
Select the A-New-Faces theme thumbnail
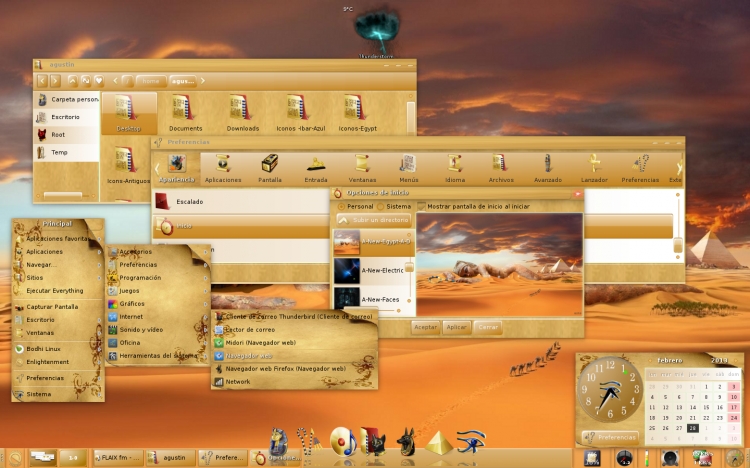point(347,298)
